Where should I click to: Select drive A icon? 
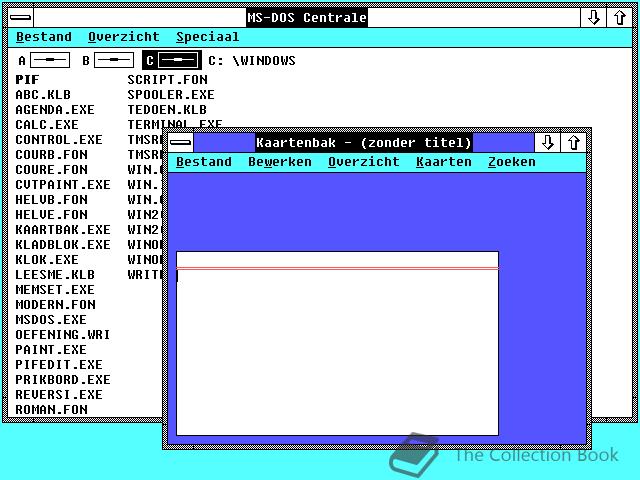[44, 60]
